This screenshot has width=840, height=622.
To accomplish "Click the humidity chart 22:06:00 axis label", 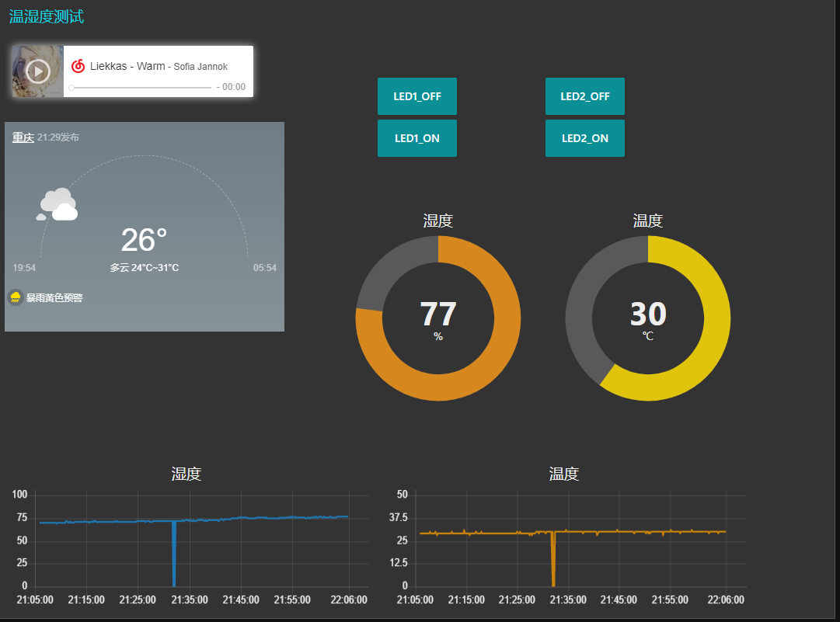I will click(x=349, y=600).
